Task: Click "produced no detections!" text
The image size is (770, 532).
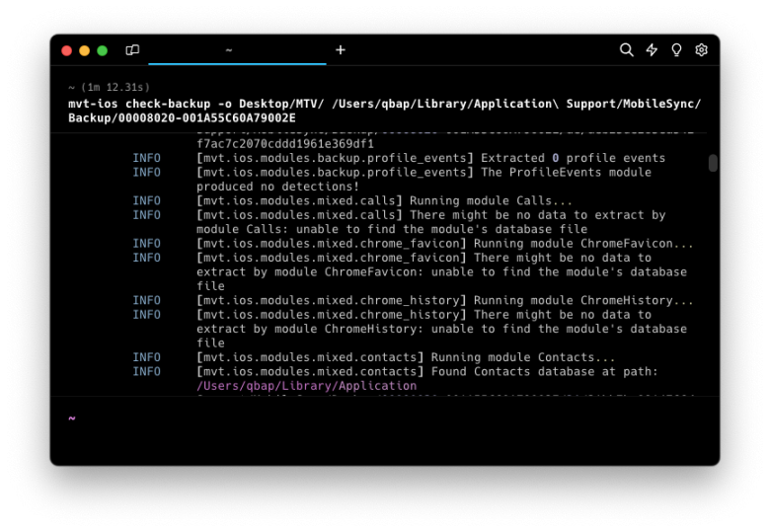Action: coord(278,187)
